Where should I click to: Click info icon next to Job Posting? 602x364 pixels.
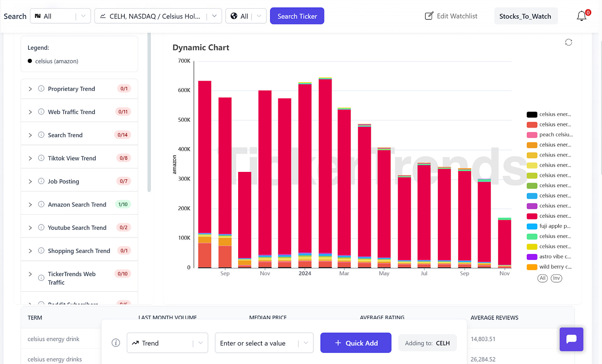(41, 181)
